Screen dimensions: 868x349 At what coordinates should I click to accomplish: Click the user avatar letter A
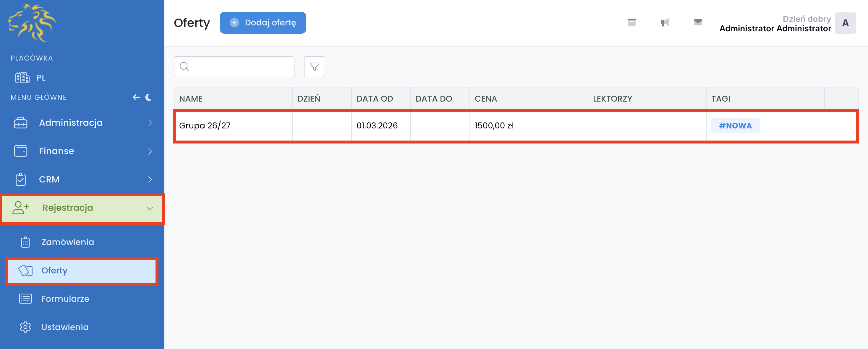[845, 23]
